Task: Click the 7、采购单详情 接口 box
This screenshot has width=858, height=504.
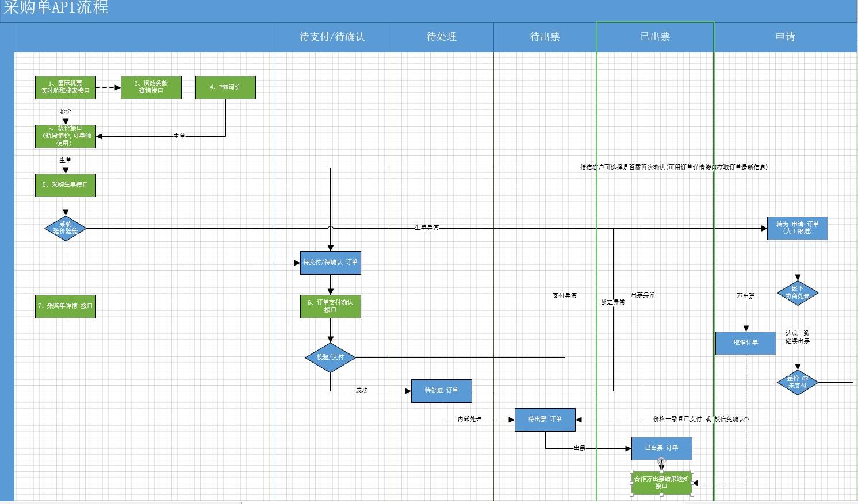Action: coord(65,306)
